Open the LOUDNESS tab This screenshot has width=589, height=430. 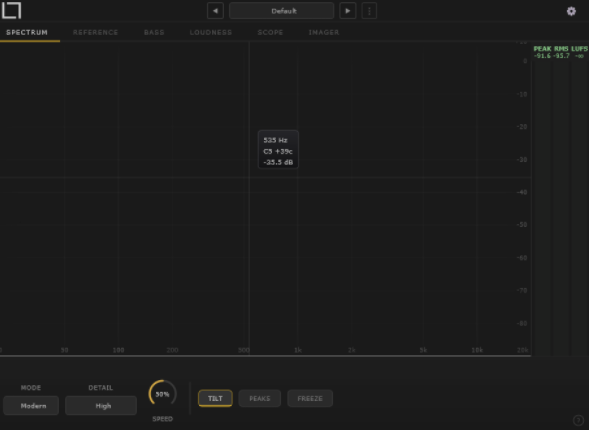pyautogui.click(x=211, y=32)
